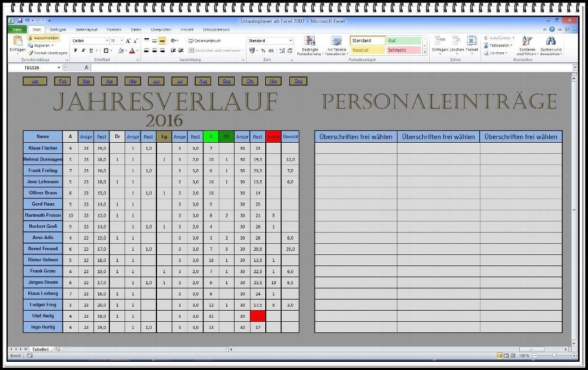Toggle Zeilenumbruch text wrapping
The height and width of the screenshot is (370, 588).
(x=205, y=41)
